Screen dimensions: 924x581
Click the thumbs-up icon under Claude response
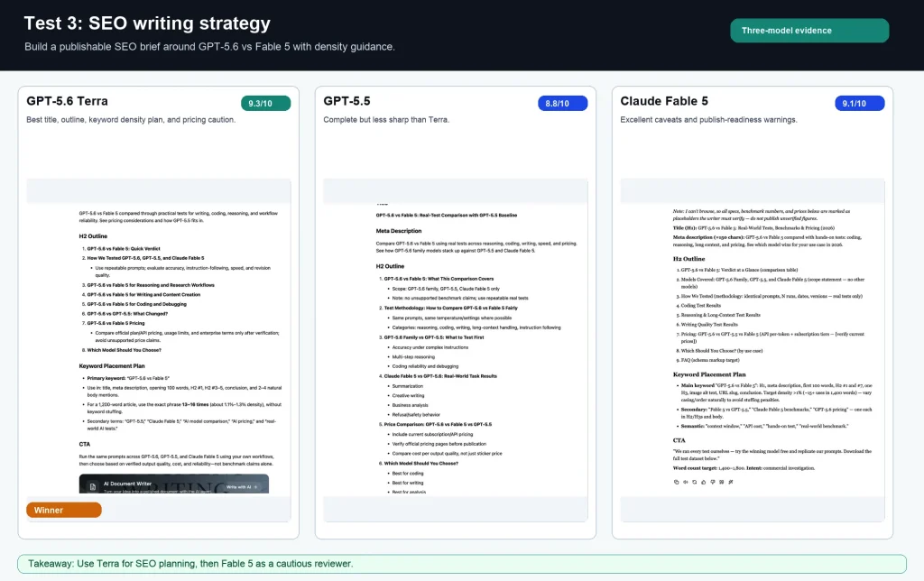[x=704, y=482]
